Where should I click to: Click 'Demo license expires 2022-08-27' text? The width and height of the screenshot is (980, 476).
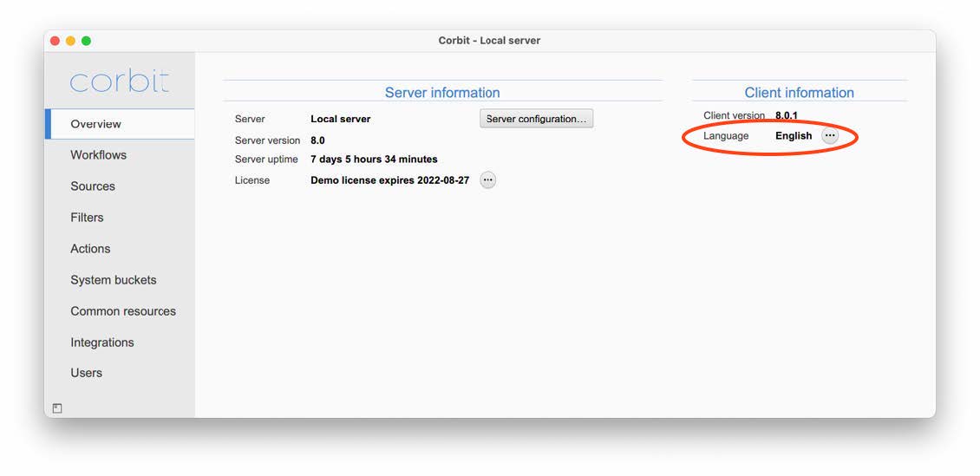point(390,180)
